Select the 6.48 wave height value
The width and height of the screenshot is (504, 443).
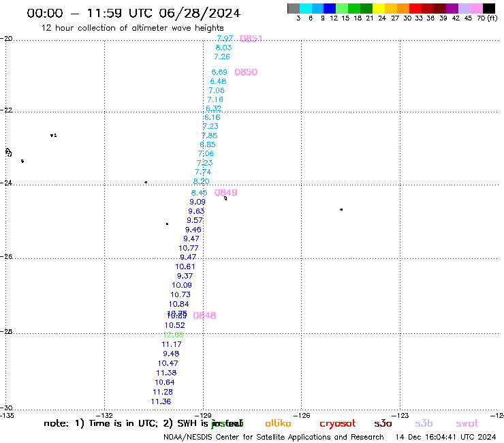tap(218, 81)
